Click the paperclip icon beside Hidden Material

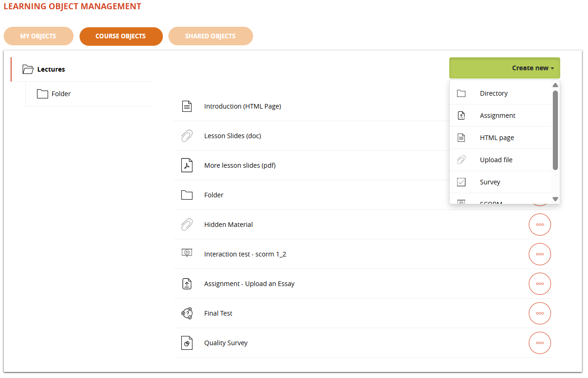pyautogui.click(x=186, y=225)
